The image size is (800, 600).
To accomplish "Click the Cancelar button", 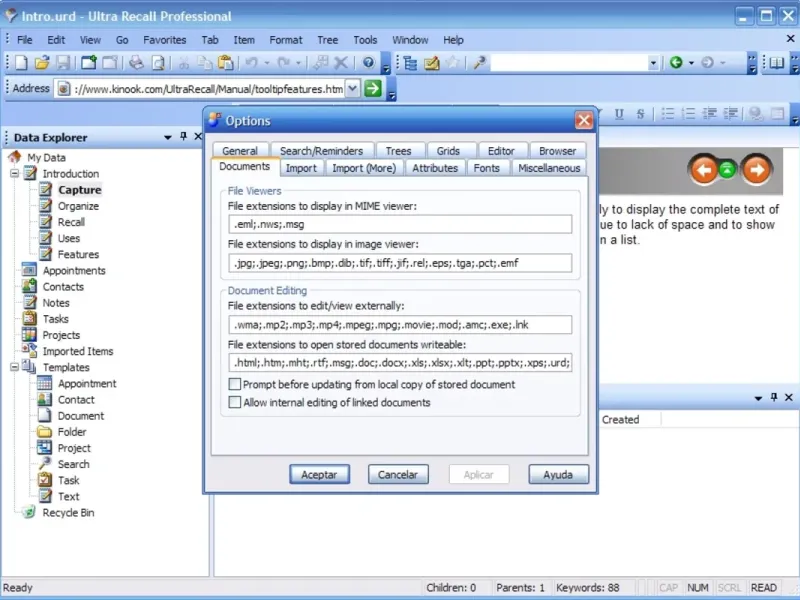I will (398, 474).
